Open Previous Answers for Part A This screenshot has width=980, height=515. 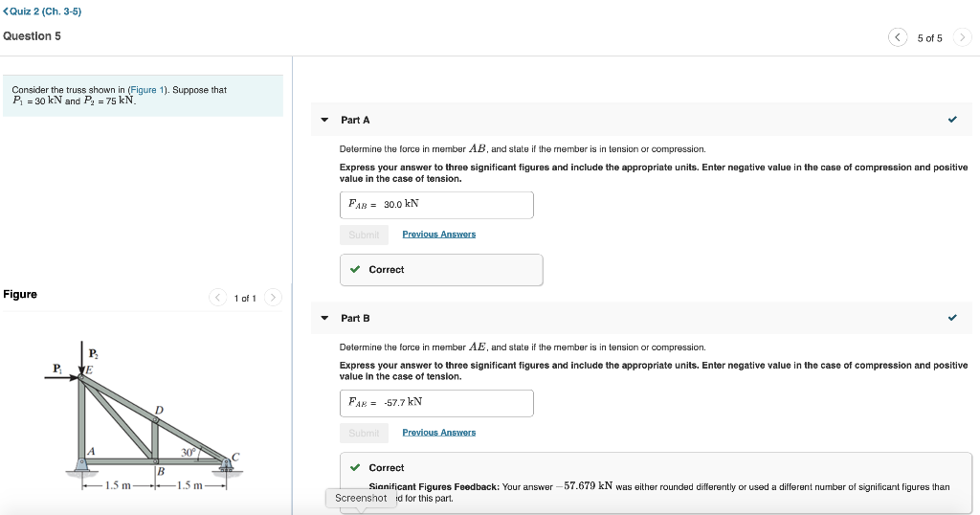(x=438, y=235)
